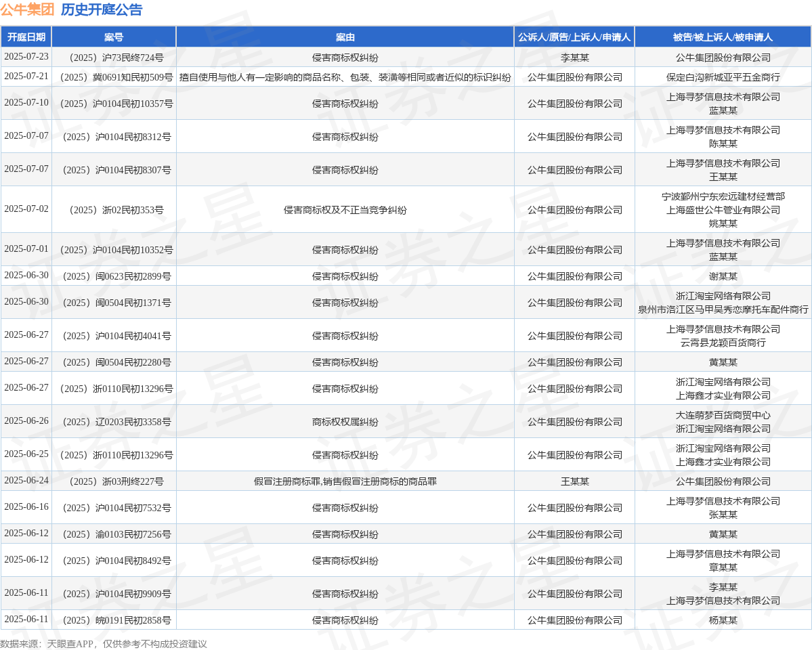Click case number (2025)浙02民初353号
This screenshot has width=812, height=650.
[114, 210]
